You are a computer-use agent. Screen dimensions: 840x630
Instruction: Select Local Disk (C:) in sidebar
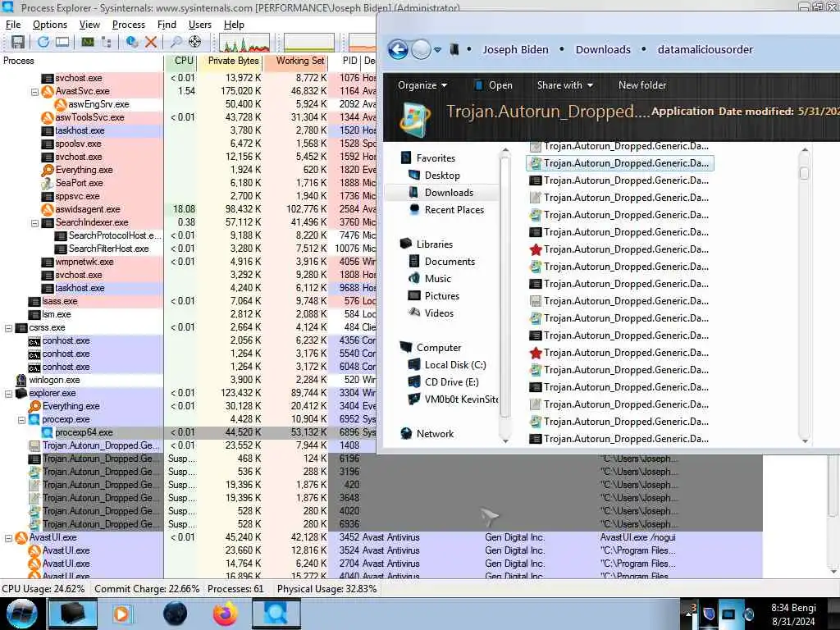coord(454,365)
